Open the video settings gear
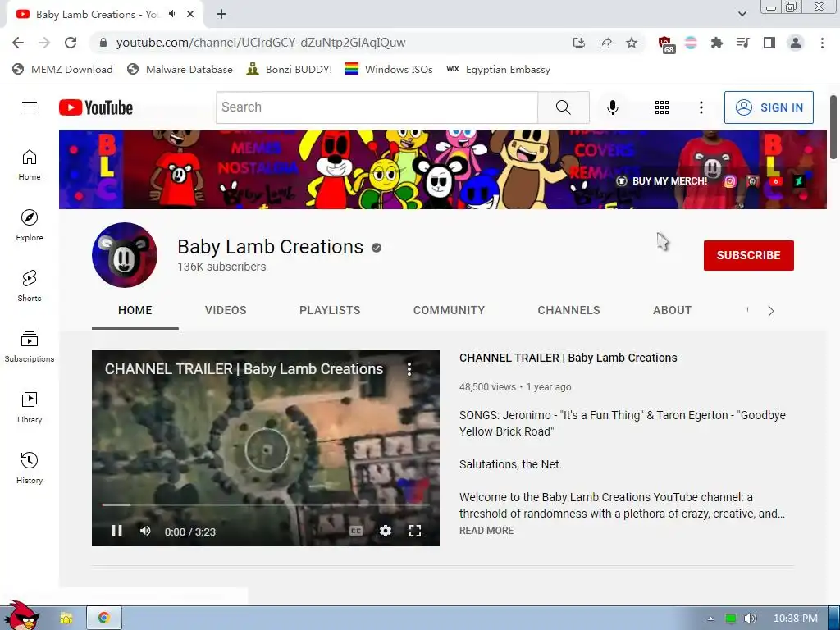 pyautogui.click(x=386, y=531)
